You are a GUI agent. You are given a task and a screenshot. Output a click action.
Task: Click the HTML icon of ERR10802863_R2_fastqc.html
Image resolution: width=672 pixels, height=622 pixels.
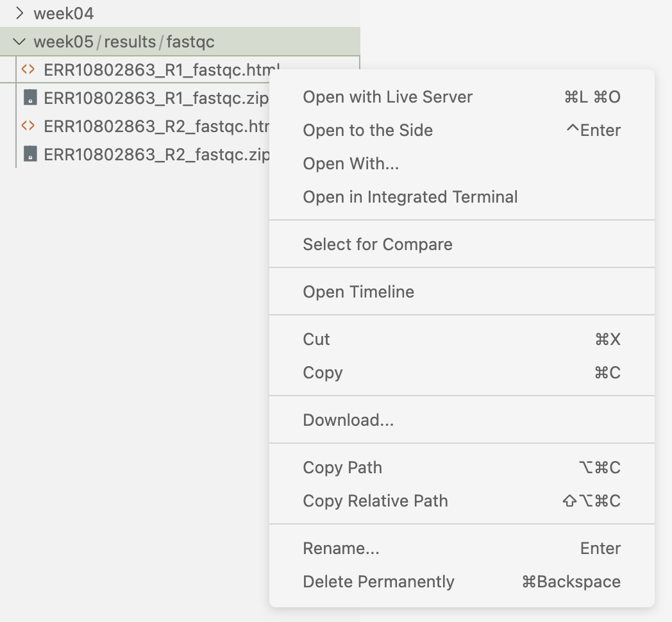pyautogui.click(x=28, y=126)
